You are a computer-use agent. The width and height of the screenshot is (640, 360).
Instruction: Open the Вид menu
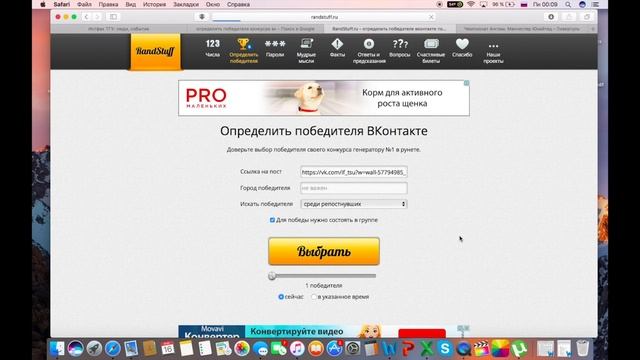tap(131, 4)
